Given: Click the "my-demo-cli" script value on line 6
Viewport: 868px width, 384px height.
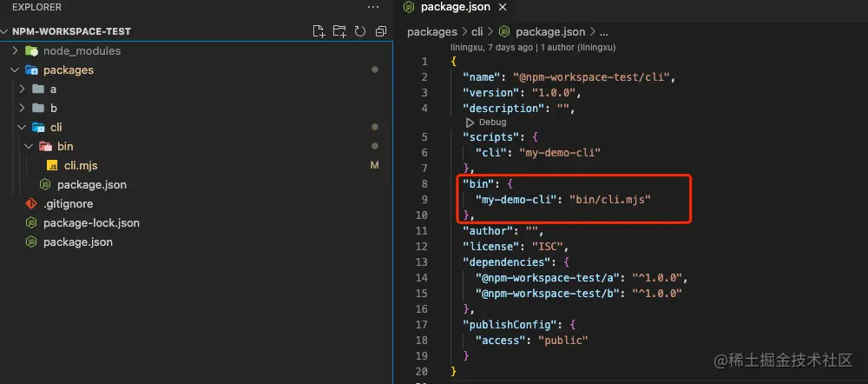Looking at the screenshot, I should (x=559, y=152).
